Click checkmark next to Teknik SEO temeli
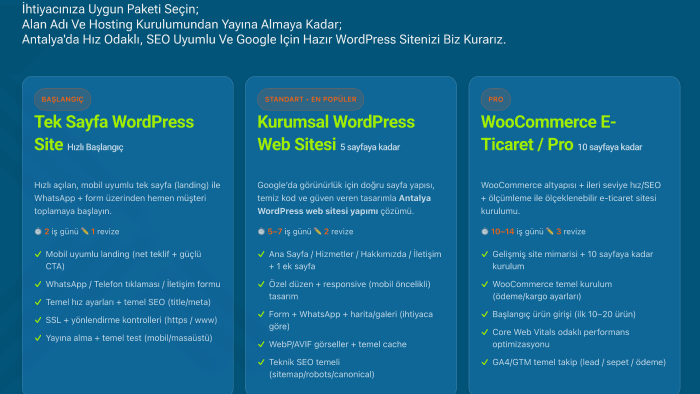The image size is (700, 394). [x=261, y=362]
